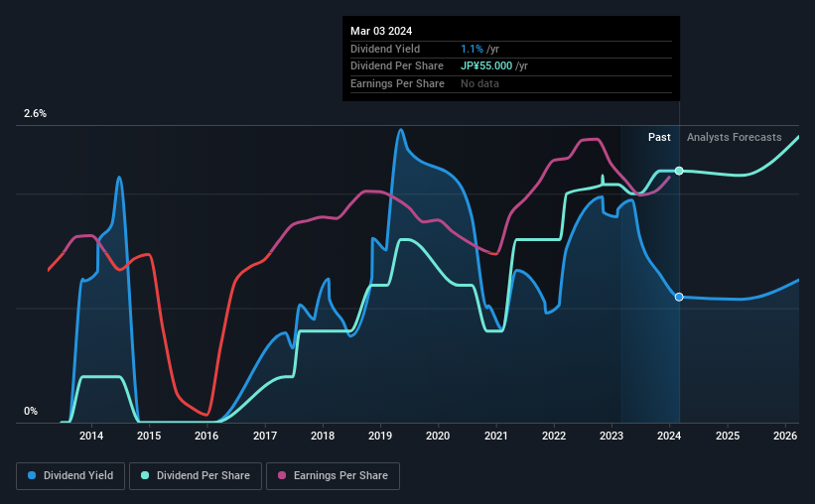The width and height of the screenshot is (815, 504).
Task: Click the 2018 x-axis label
Action: [323, 436]
